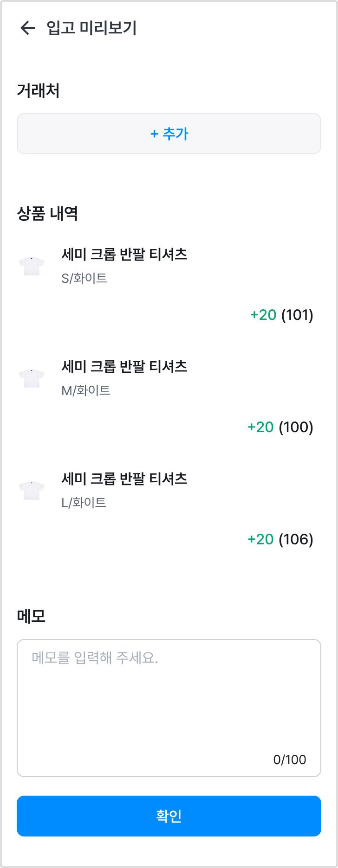Click the 상품 내역 section heading
The width and height of the screenshot is (338, 868).
pos(47,214)
